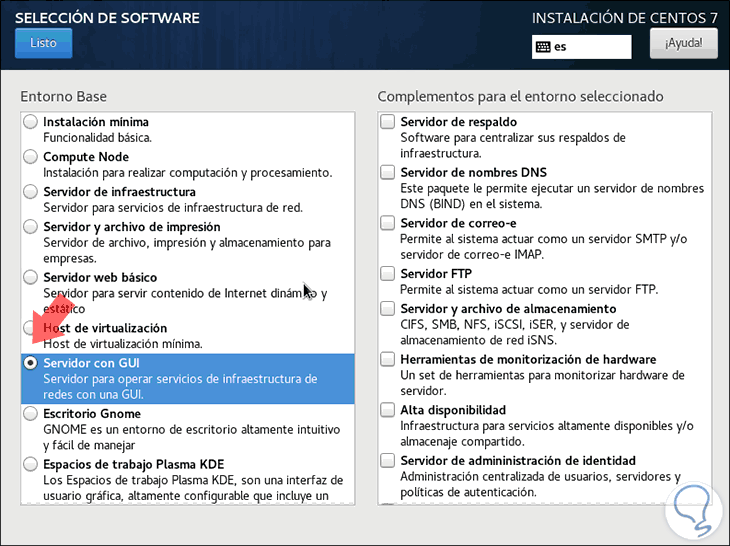Choose Servidor web básico radio button
Image resolution: width=730 pixels, height=546 pixels.
pos(31,277)
